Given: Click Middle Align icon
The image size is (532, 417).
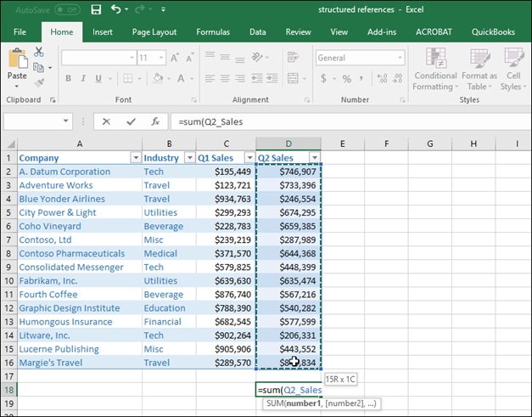Looking at the screenshot, I should 225,57.
